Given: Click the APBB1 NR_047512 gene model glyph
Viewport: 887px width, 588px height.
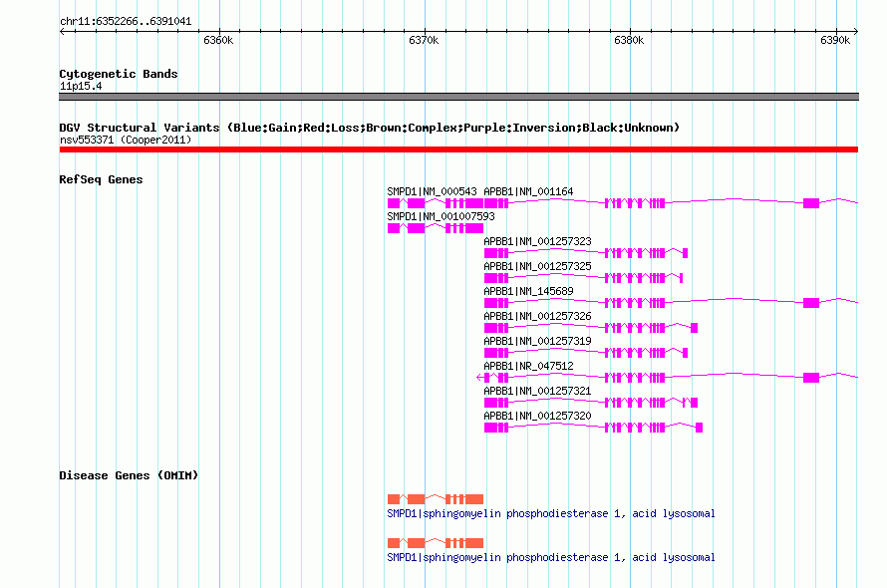Looking at the screenshot, I should pyautogui.click(x=668, y=378).
